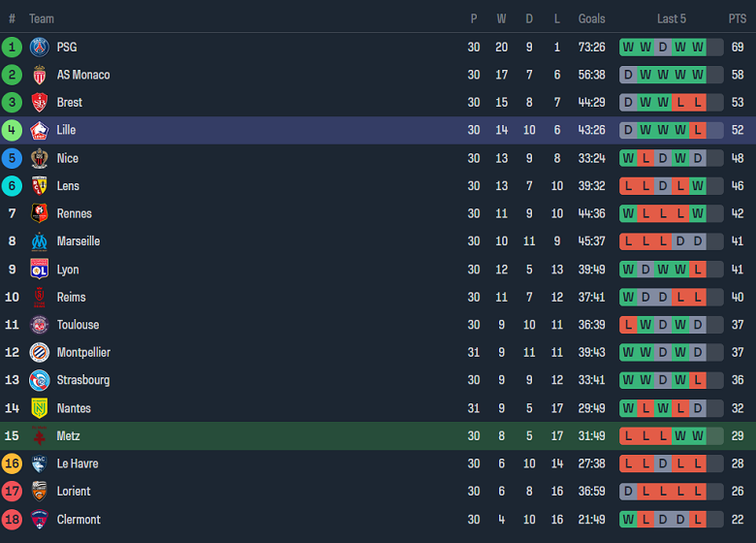The width and height of the screenshot is (756, 543).
Task: Click the Montpellier club logo
Action: tap(39, 353)
